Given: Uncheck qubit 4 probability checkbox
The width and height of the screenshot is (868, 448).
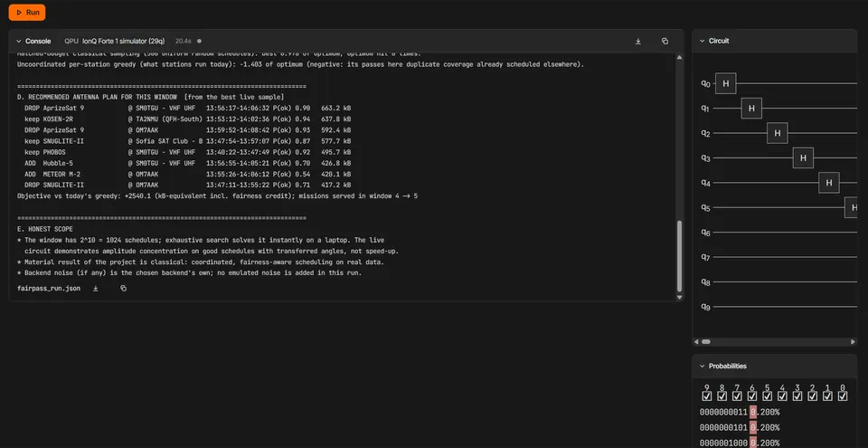Looking at the screenshot, I should tap(782, 396).
